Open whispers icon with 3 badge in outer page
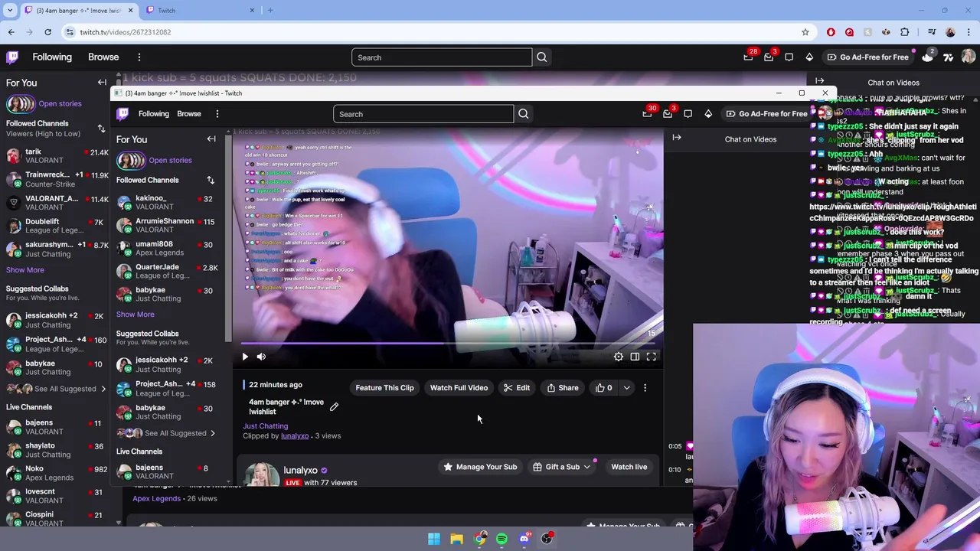 point(769,57)
